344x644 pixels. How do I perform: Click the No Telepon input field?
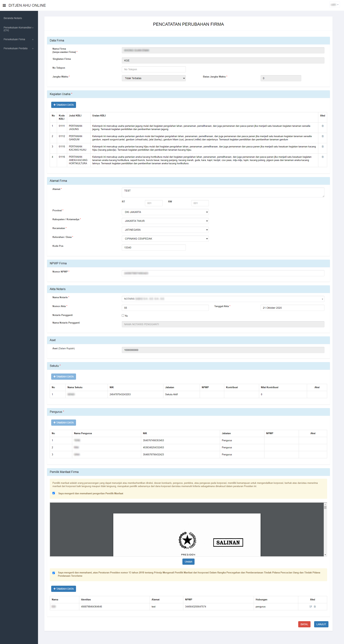coord(154,70)
